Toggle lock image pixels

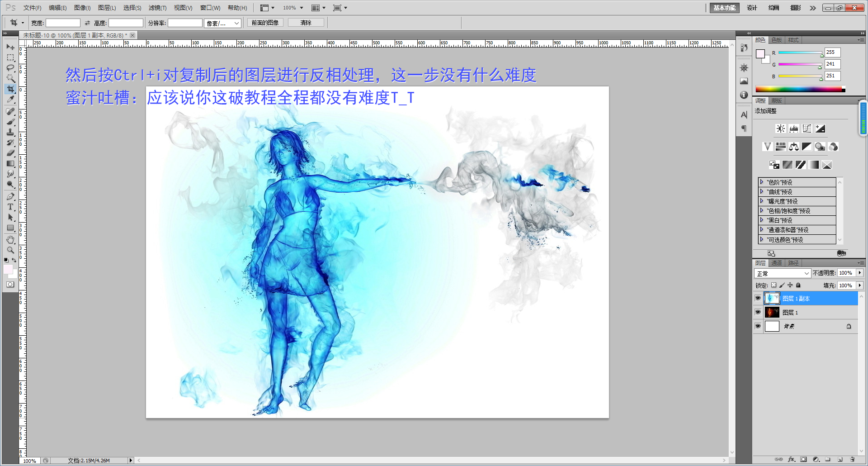782,285
